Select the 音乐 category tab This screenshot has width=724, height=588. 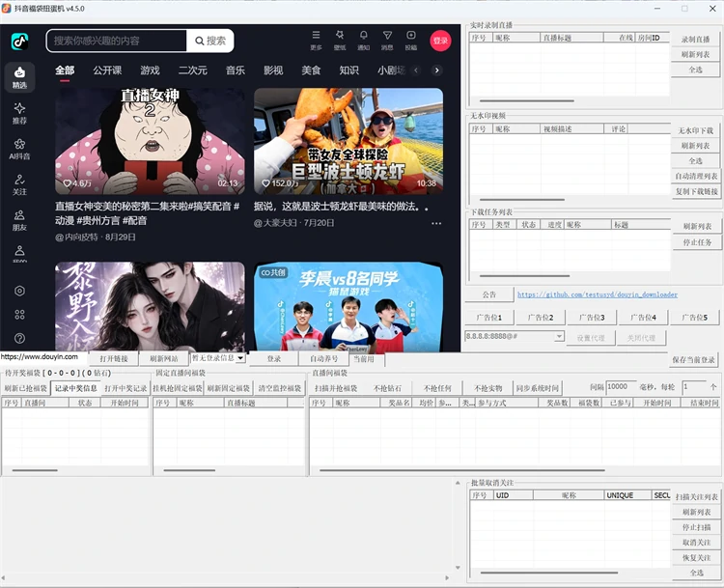pos(236,70)
